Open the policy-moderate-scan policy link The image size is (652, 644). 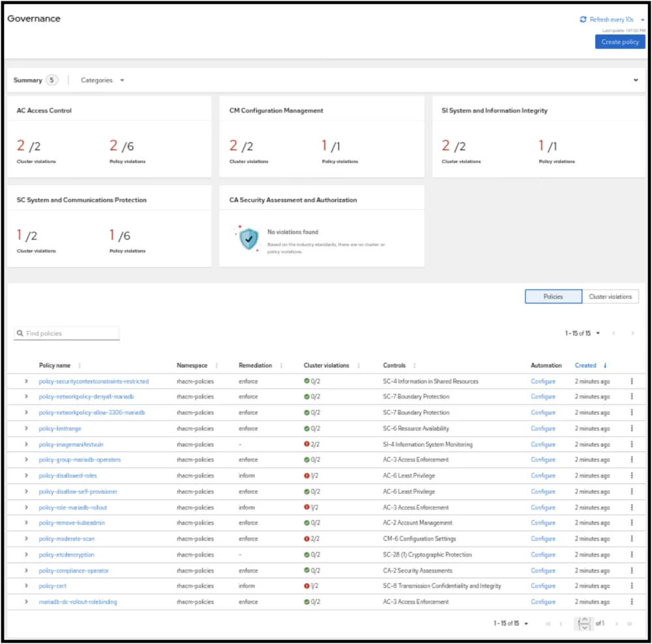tap(67, 539)
